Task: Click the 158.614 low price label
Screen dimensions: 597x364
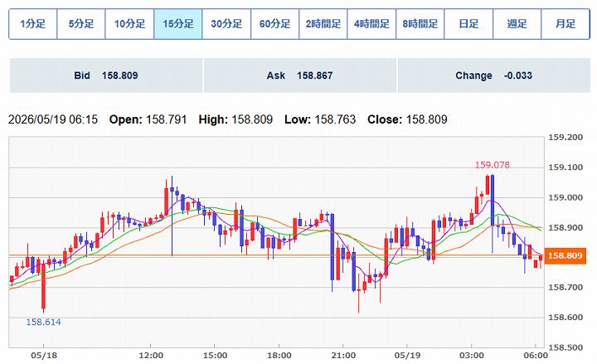Action: coord(43,322)
